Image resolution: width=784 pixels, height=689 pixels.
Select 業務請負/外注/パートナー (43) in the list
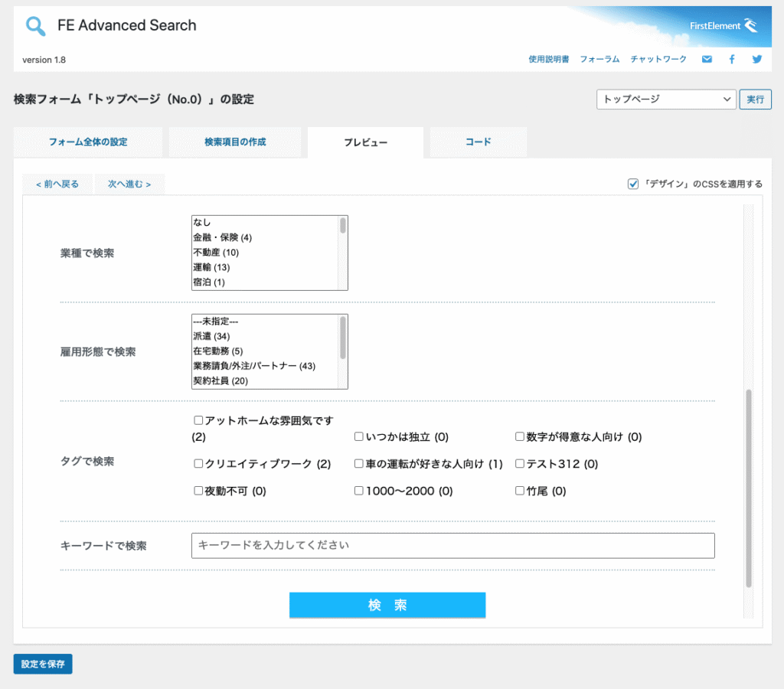(x=265, y=366)
